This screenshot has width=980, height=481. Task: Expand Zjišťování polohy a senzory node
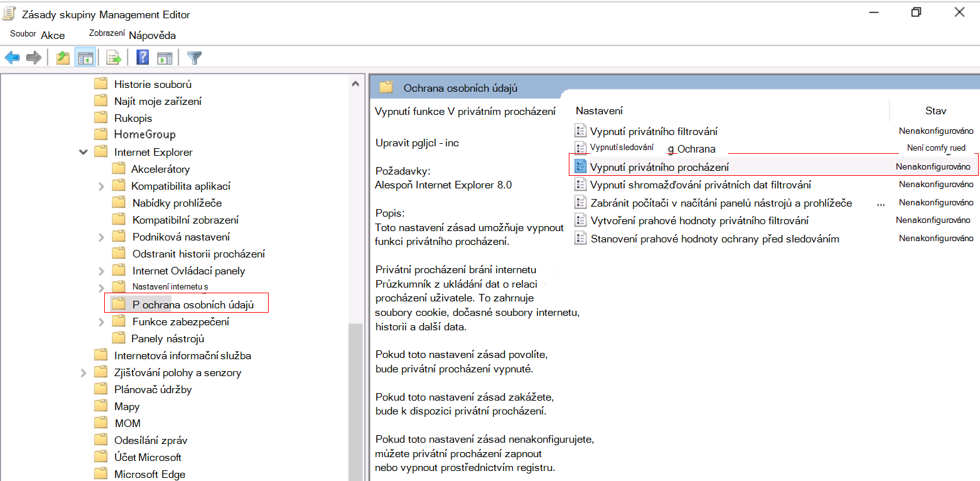83,372
